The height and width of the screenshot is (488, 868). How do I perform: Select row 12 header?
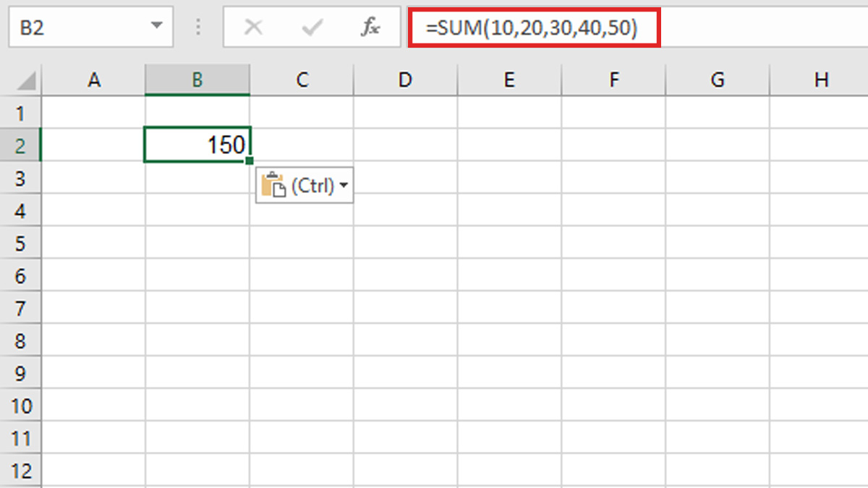click(20, 471)
